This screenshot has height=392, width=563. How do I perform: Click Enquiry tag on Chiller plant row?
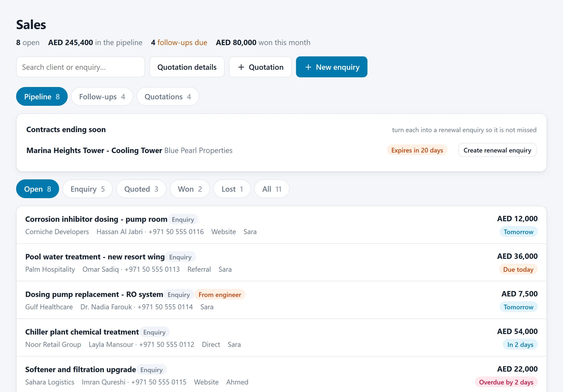pos(154,332)
